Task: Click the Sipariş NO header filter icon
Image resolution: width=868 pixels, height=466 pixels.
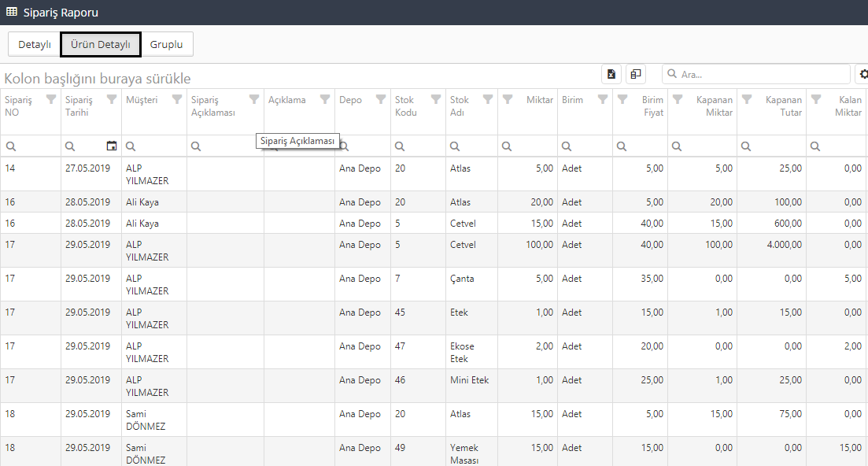Action: pos(51,100)
